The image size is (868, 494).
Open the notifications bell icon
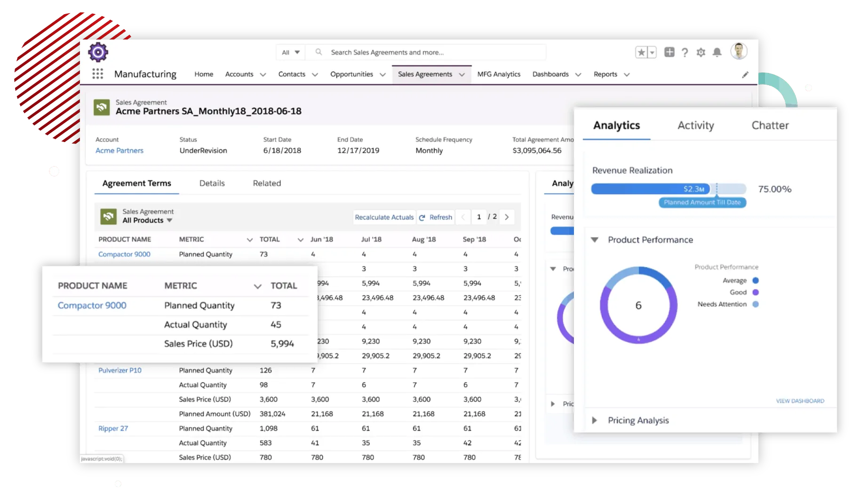point(717,52)
